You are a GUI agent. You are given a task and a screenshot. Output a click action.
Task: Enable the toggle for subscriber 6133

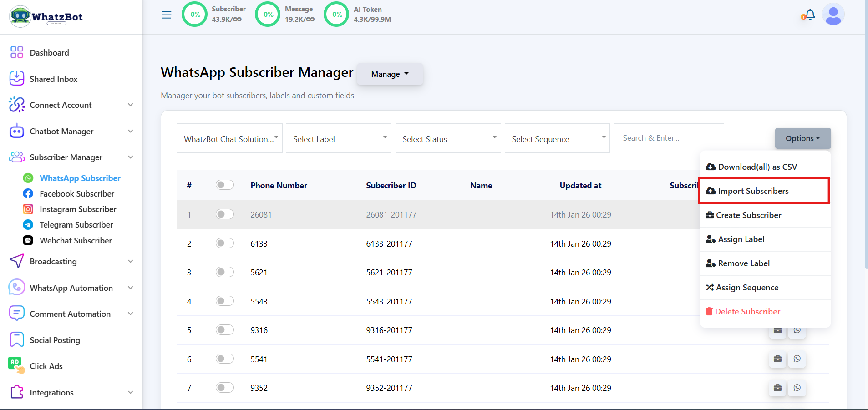(224, 243)
